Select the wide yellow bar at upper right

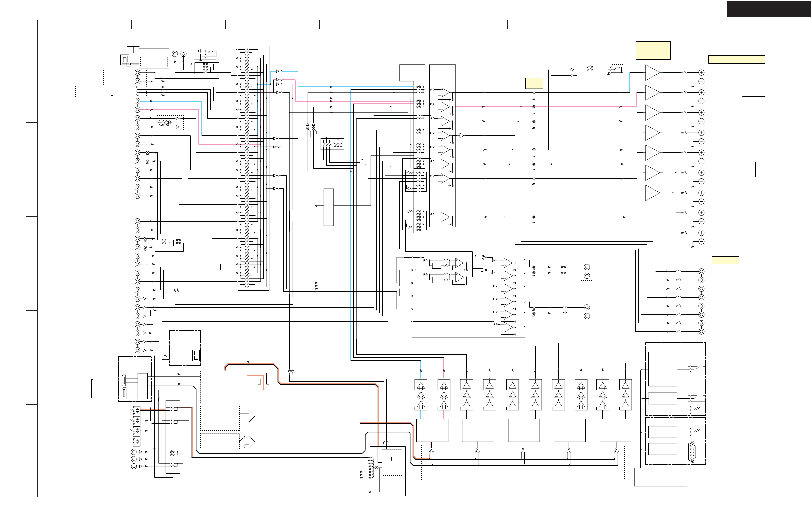click(736, 59)
